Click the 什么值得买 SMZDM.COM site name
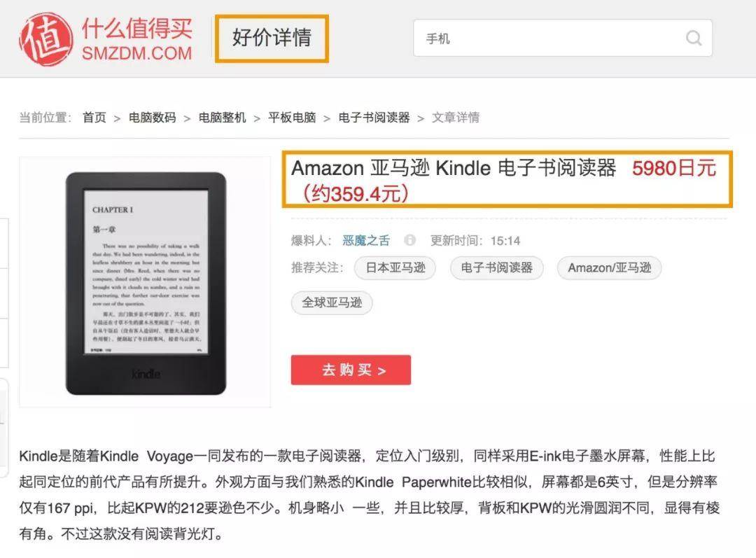 click(x=137, y=39)
